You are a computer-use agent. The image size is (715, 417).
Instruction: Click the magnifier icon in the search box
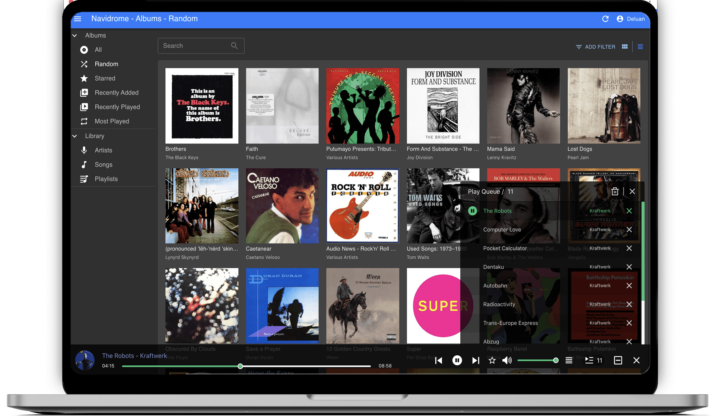tap(234, 46)
